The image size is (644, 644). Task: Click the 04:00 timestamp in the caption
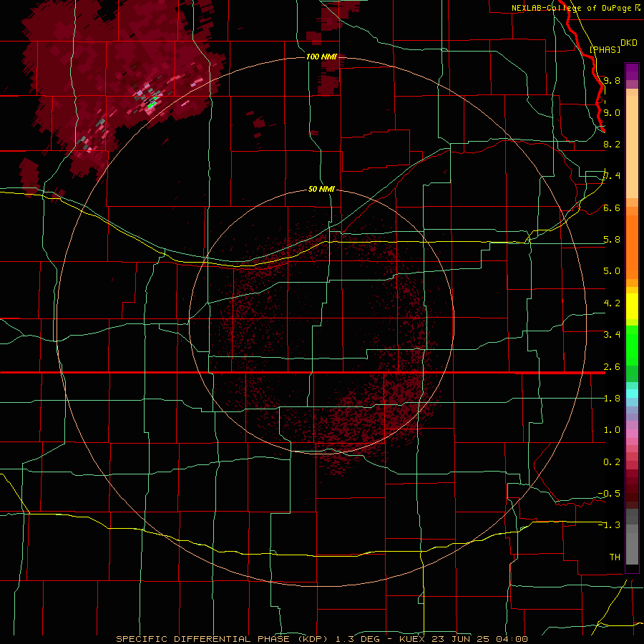click(512, 639)
